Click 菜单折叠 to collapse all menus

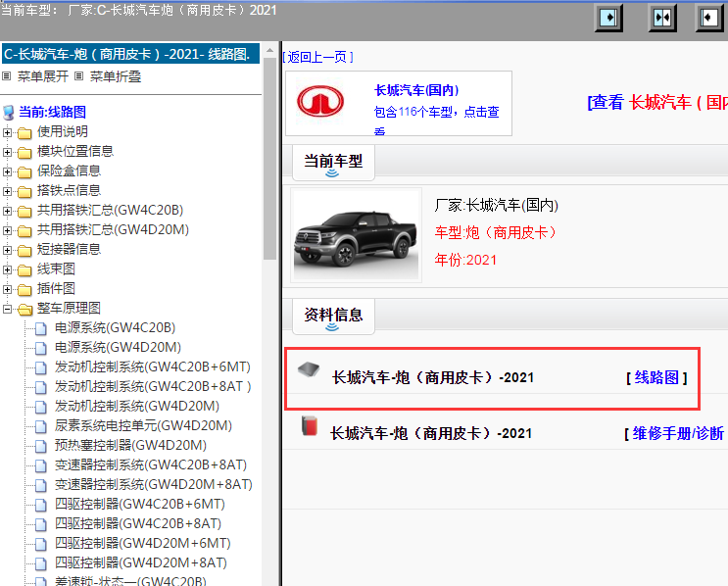click(x=116, y=76)
